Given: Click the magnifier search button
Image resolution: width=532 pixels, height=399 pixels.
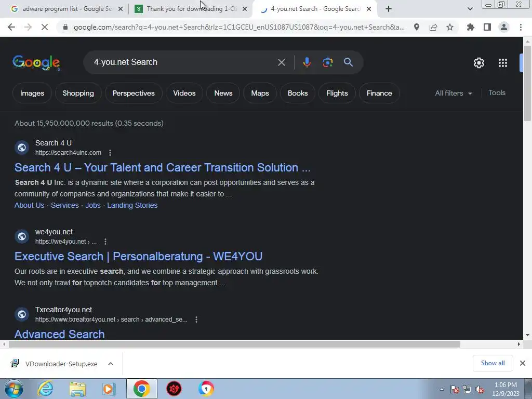Looking at the screenshot, I should pyautogui.click(x=348, y=62).
